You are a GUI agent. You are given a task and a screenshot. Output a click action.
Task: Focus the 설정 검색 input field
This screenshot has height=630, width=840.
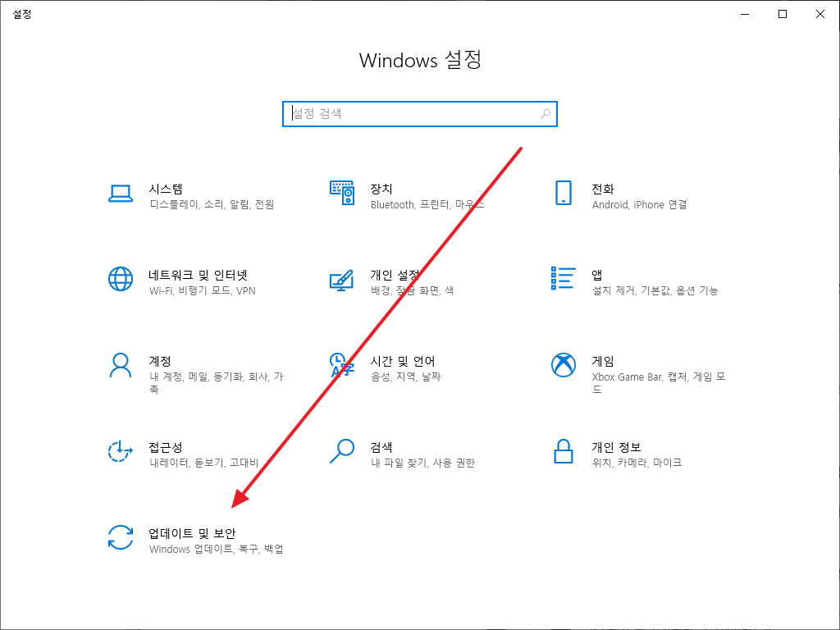point(420,113)
